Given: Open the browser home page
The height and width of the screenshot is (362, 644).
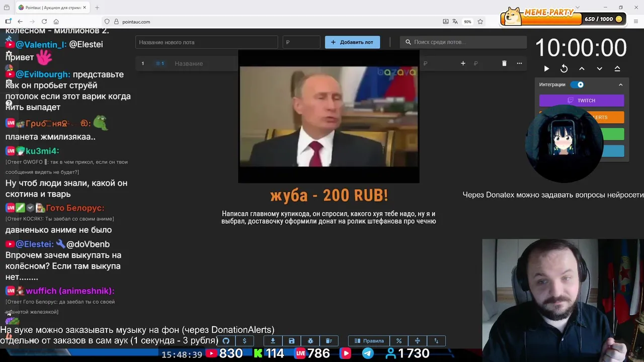Looking at the screenshot, I should coord(56,22).
